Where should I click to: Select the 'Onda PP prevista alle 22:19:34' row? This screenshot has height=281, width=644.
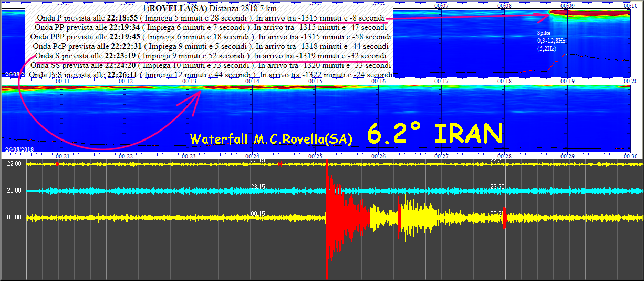click(211, 27)
